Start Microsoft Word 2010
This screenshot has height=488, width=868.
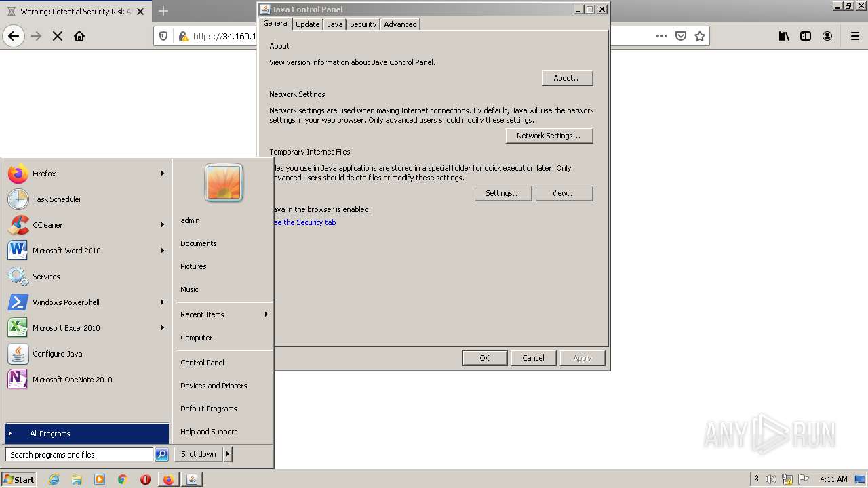point(86,251)
